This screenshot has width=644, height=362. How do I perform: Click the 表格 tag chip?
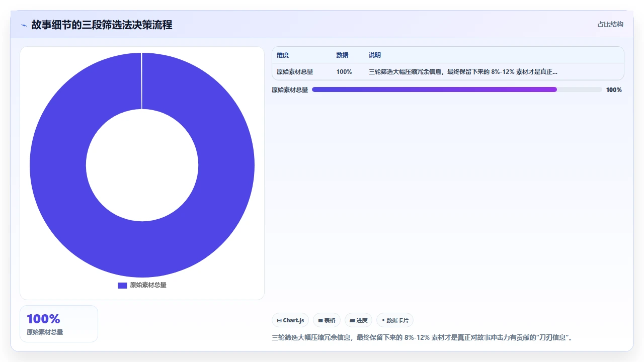pos(327,320)
